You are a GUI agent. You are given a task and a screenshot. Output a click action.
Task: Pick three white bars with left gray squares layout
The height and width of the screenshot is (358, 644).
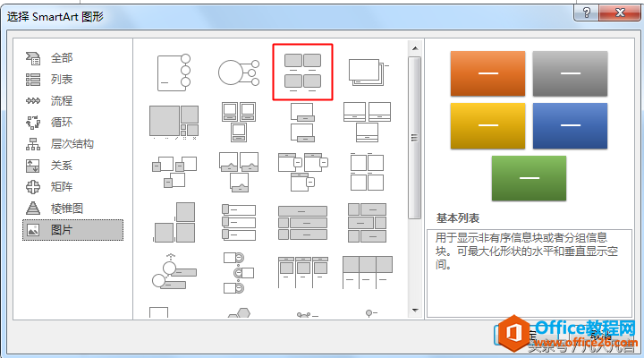click(239, 222)
